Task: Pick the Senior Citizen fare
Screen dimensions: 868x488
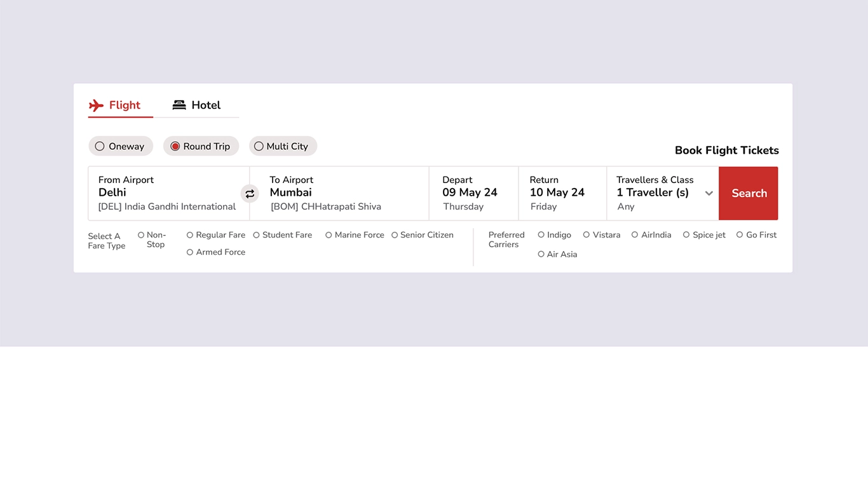Action: [x=394, y=234]
